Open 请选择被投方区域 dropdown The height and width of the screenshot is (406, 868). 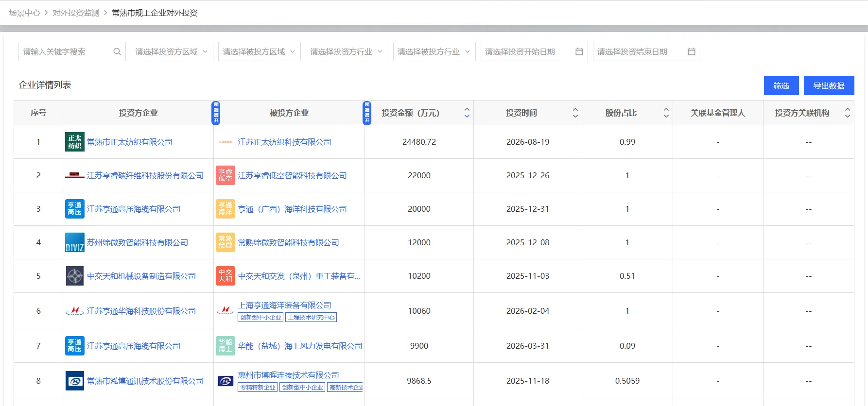pos(260,51)
